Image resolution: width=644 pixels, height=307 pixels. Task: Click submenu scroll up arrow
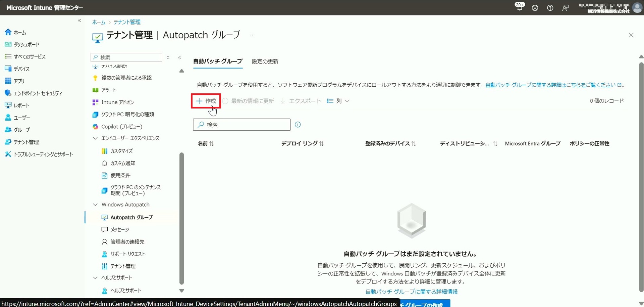[181, 71]
